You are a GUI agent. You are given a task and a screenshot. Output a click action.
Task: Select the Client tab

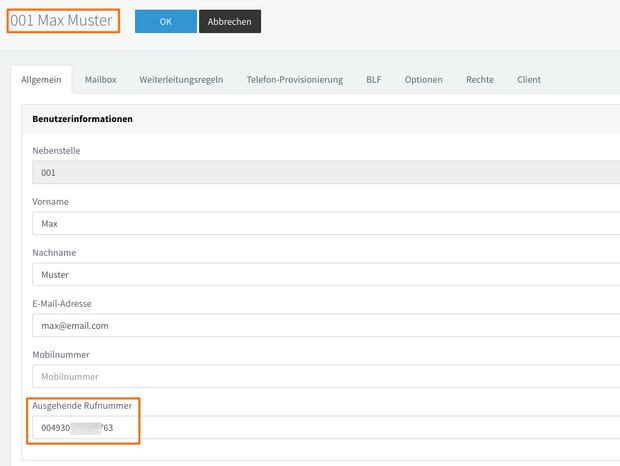(529, 79)
